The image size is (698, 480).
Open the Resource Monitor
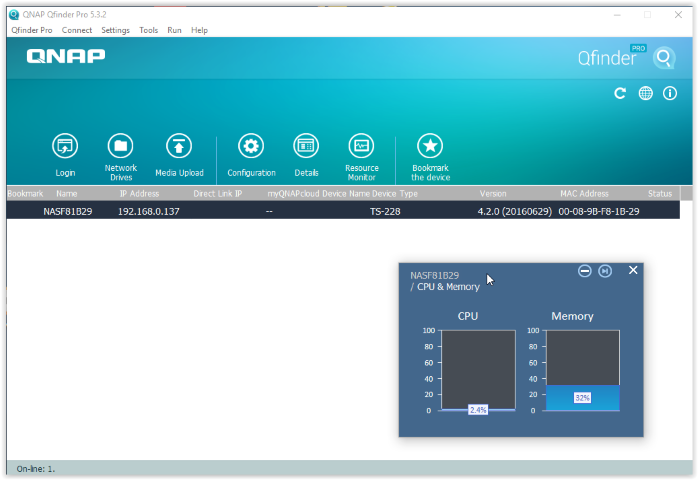(x=361, y=146)
